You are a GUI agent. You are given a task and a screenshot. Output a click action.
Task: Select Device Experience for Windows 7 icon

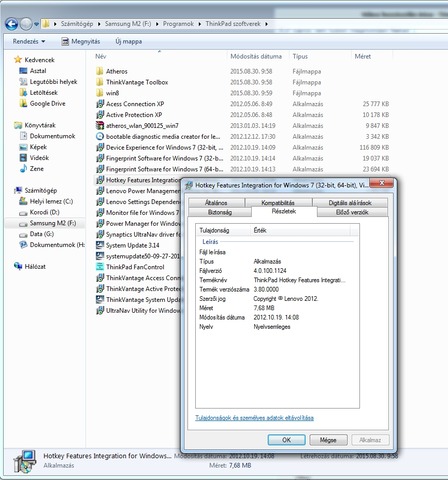point(100,147)
